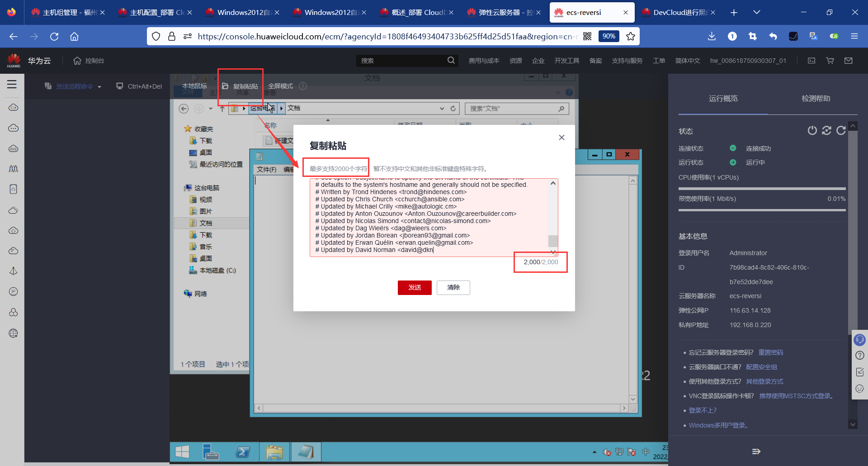Go to 控制台 console home

(x=89, y=61)
